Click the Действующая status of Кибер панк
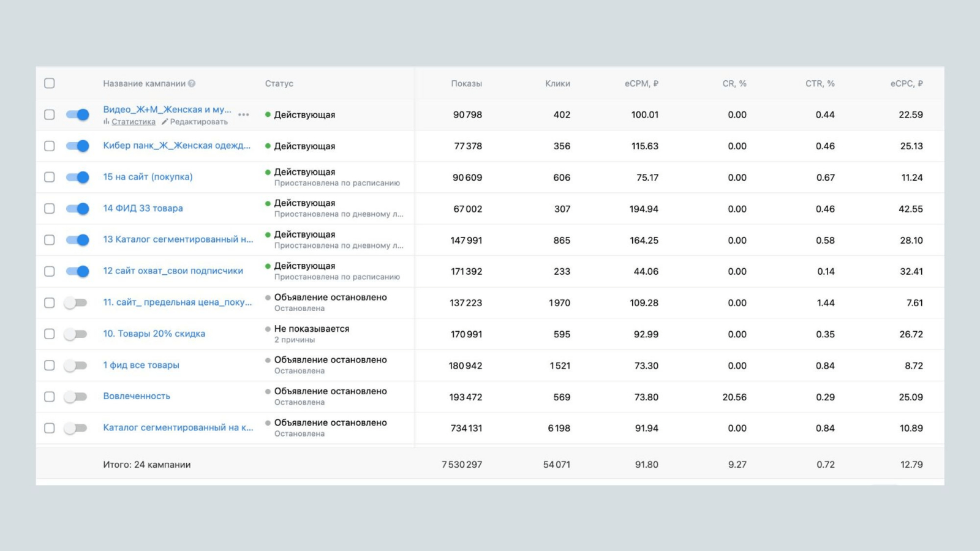This screenshot has width=980, height=551. [304, 146]
